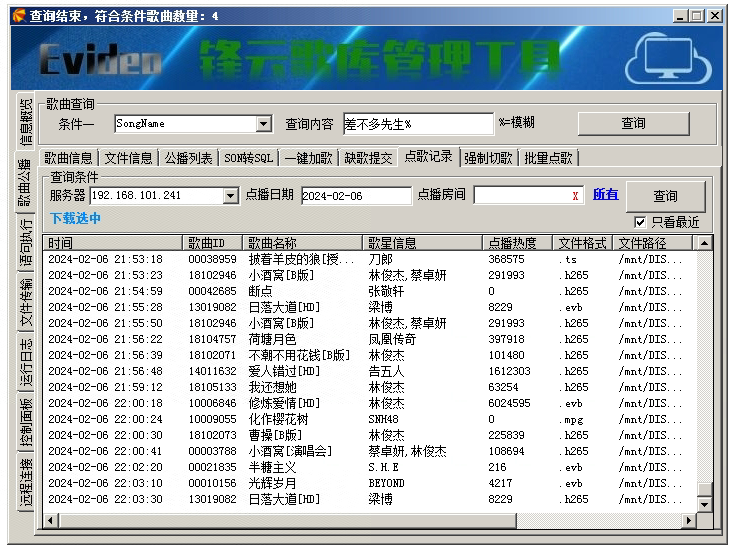
Task: Open the 批量点歌 tab
Action: [548, 158]
